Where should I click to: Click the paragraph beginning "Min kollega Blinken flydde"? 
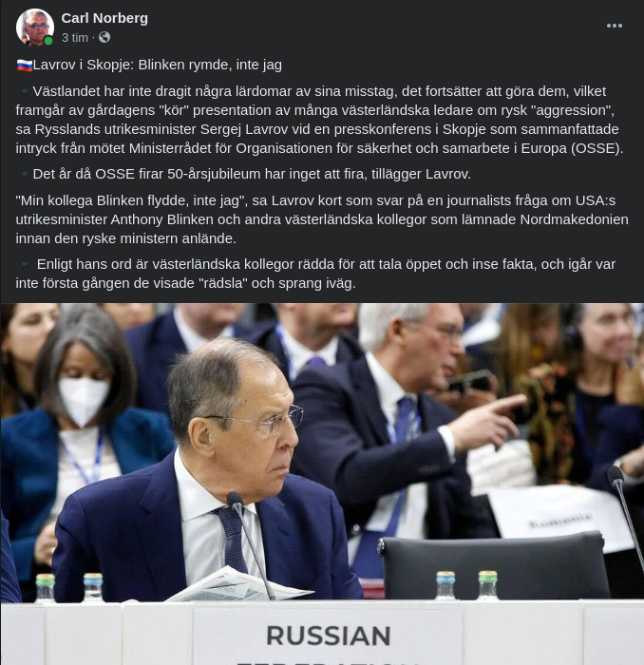[x=322, y=219]
